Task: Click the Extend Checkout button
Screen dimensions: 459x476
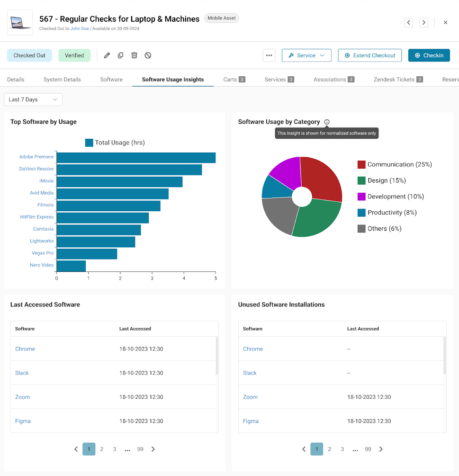Action: coord(369,55)
